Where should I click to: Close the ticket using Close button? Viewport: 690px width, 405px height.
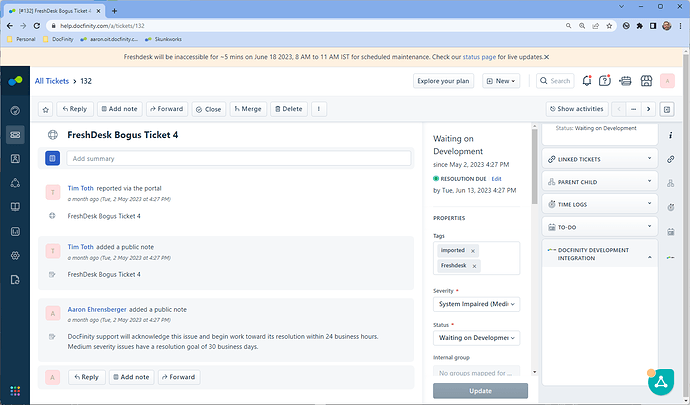[x=209, y=109]
